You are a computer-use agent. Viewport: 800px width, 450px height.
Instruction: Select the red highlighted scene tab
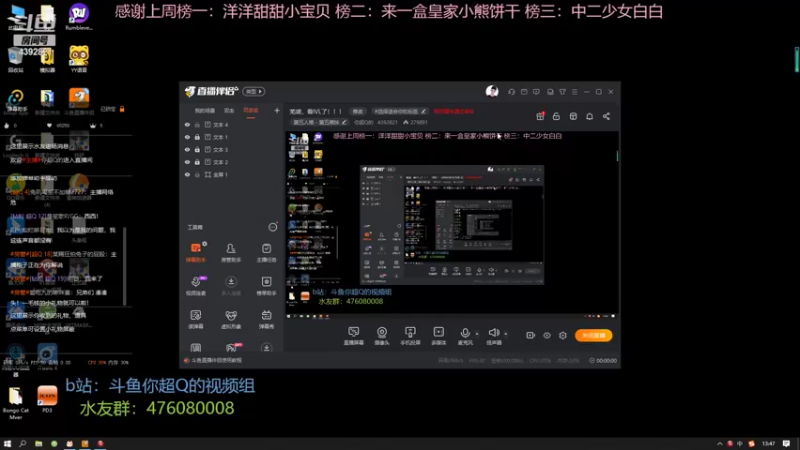click(x=251, y=111)
